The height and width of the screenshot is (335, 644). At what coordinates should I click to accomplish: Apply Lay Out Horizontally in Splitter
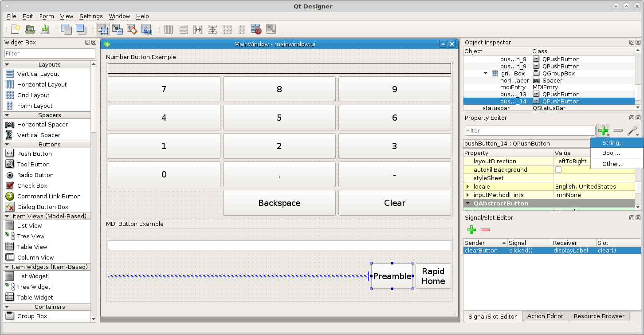[x=198, y=29]
